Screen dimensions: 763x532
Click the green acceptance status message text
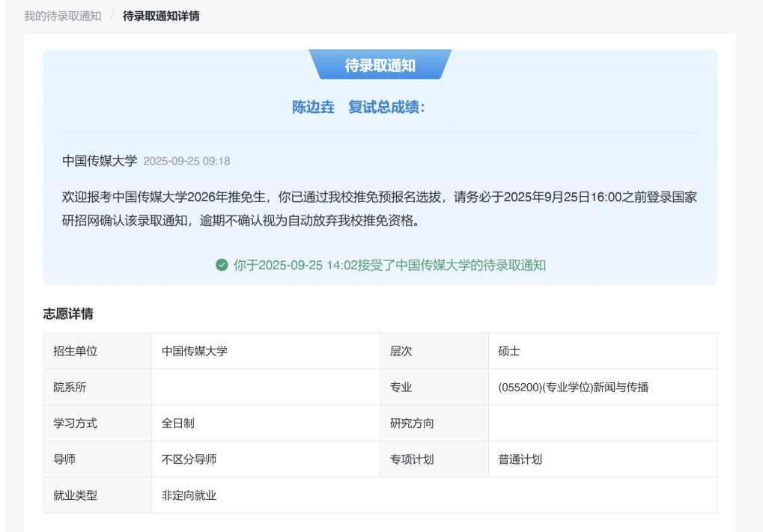pos(389,266)
